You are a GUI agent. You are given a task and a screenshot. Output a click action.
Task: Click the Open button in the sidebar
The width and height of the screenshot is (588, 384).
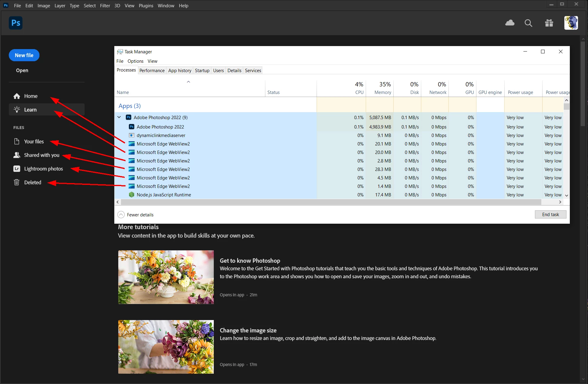[22, 70]
